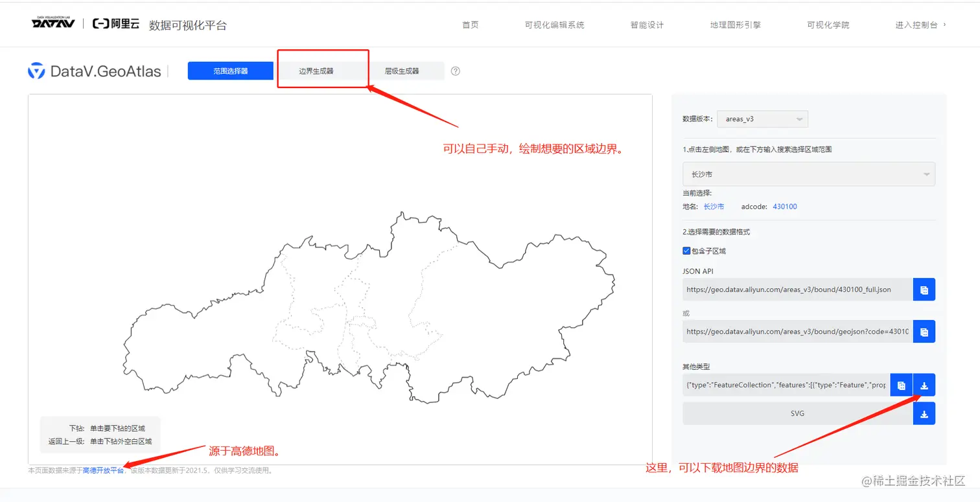980x502 pixels.
Task: Switch to the 范围选择器 tab
Action: tap(231, 71)
